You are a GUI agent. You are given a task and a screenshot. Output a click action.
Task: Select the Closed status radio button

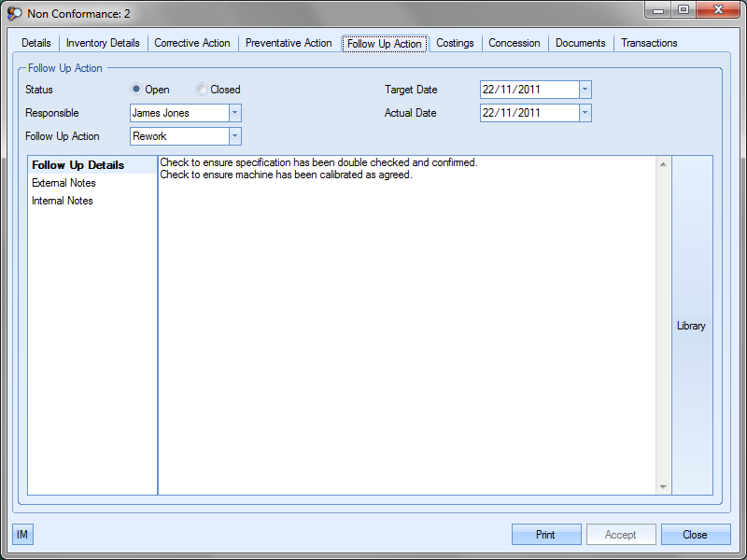pos(202,89)
